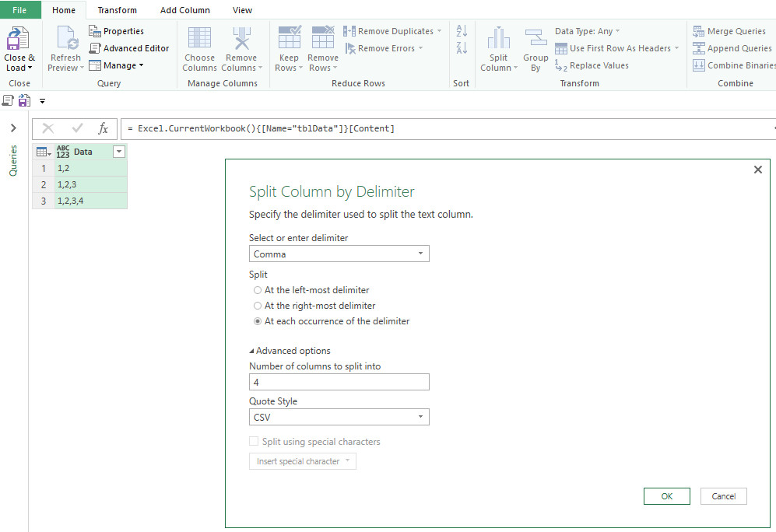This screenshot has height=532, width=776.
Task: Toggle Split using special characters checkbox
Action: 254,441
